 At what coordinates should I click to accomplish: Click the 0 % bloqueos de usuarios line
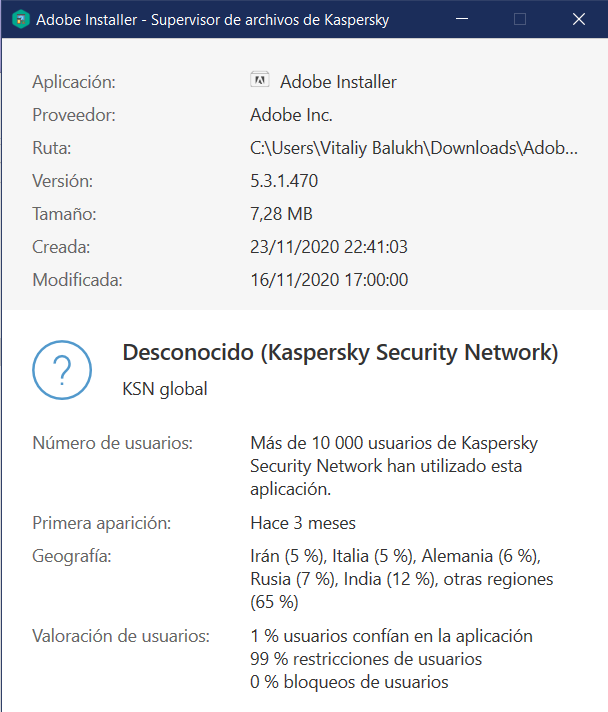pos(349,682)
